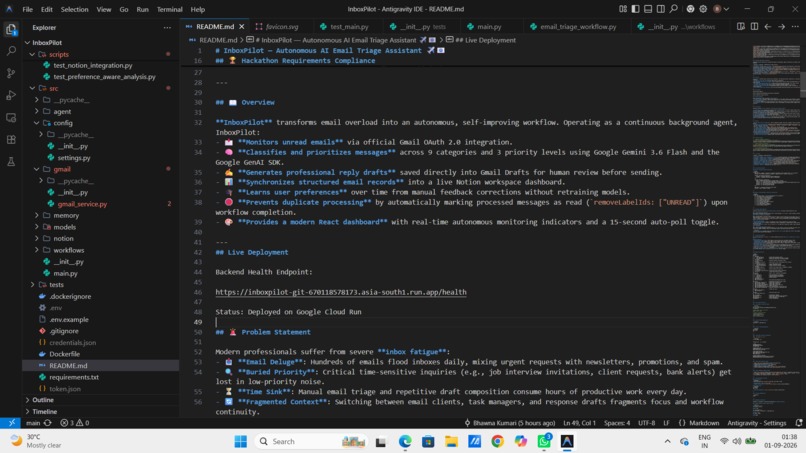Click the UTF-8 encoding indicator
The width and height of the screenshot is (806, 453).
pos(646,423)
